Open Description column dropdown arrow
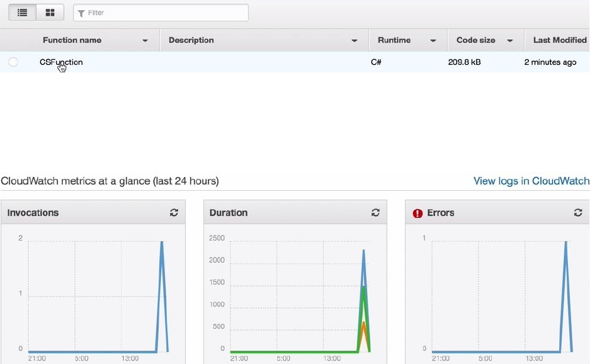This screenshot has height=364, width=590. (x=354, y=41)
